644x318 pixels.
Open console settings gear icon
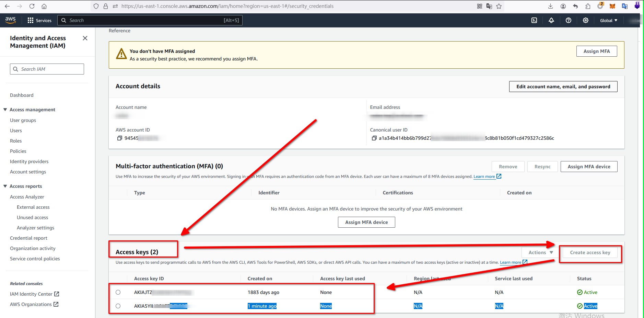(x=586, y=20)
